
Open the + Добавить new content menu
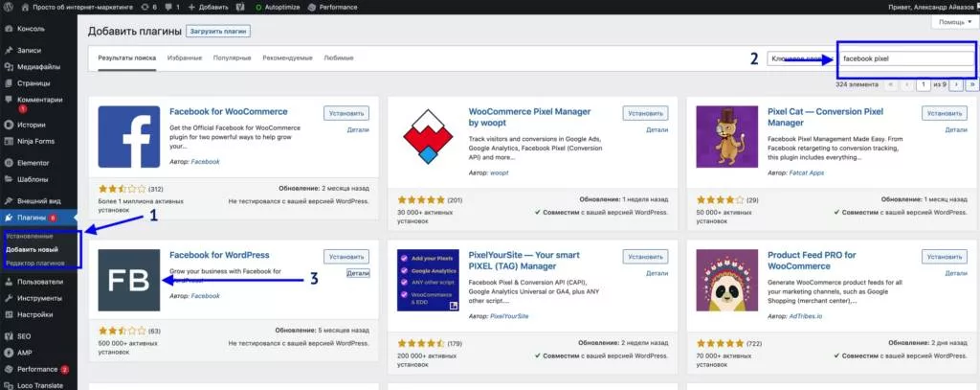(x=208, y=7)
